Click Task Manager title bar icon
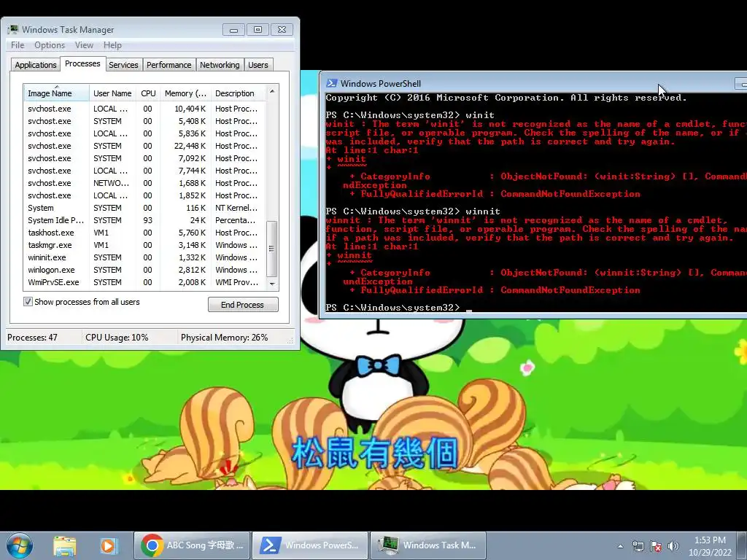The width and height of the screenshot is (747, 560). point(13,29)
